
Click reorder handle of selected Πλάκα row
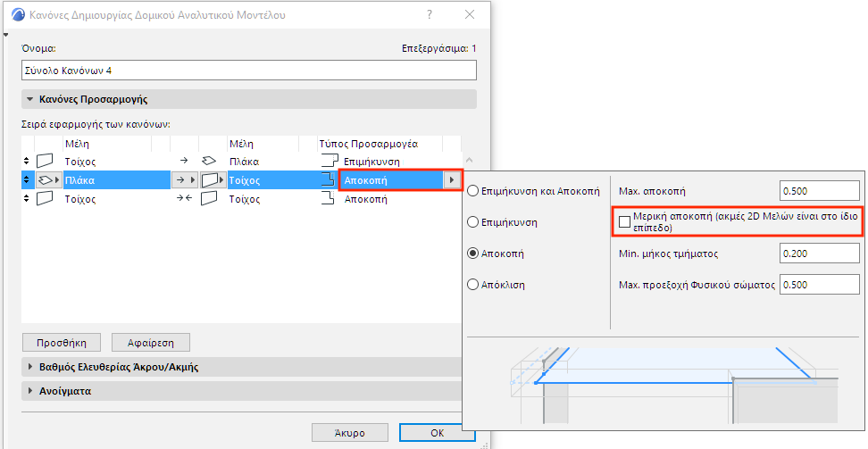(26, 180)
